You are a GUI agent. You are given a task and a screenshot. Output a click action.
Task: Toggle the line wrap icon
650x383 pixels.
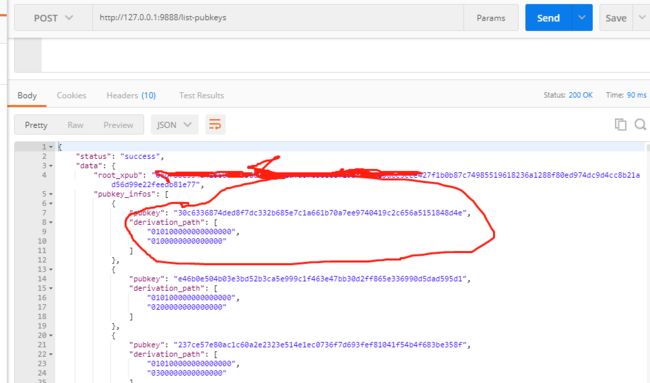[x=215, y=124]
